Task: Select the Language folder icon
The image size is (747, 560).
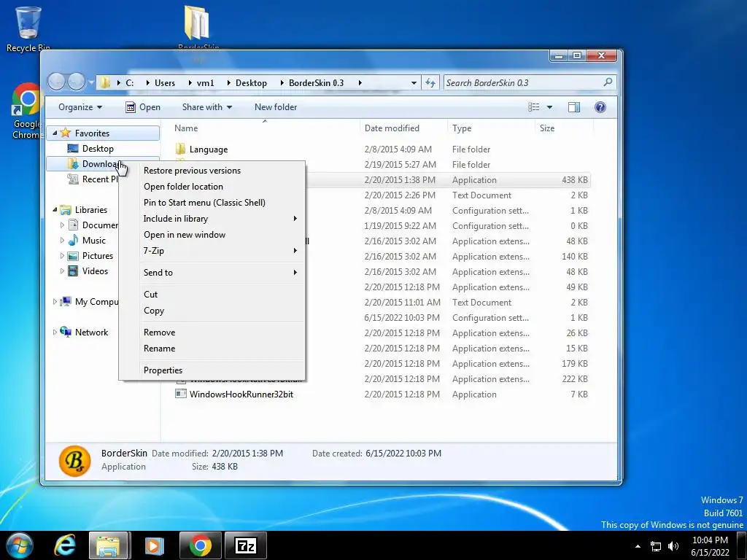Action: [x=180, y=149]
